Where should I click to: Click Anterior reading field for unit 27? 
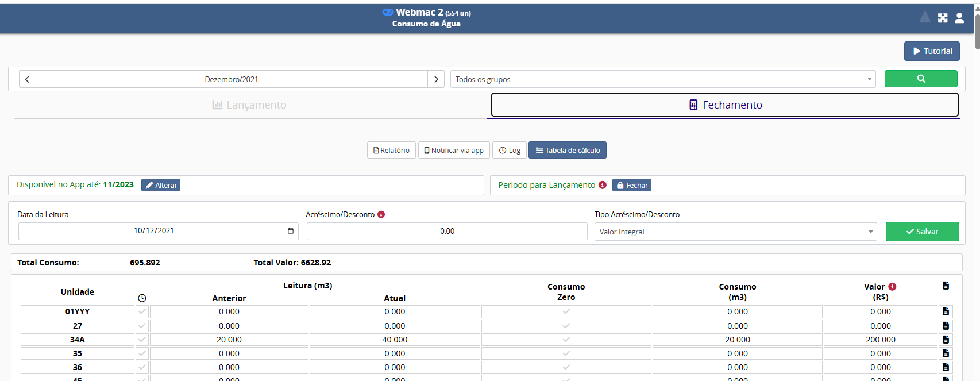click(x=229, y=326)
